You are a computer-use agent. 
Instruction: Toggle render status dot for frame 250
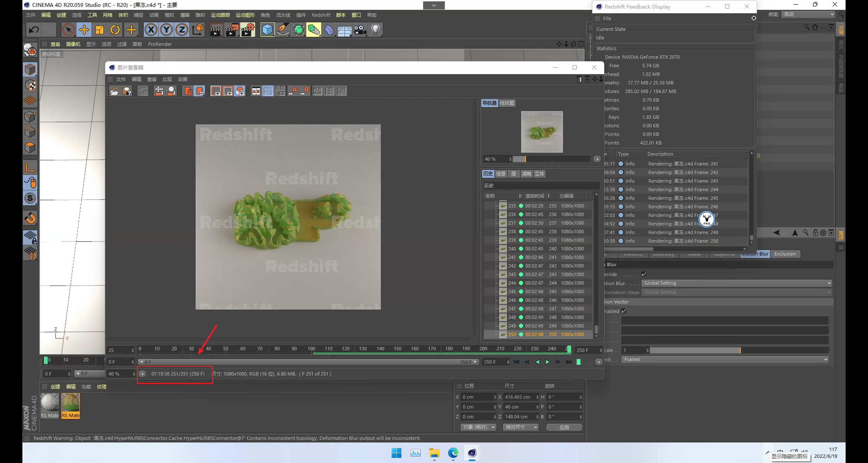pos(521,334)
